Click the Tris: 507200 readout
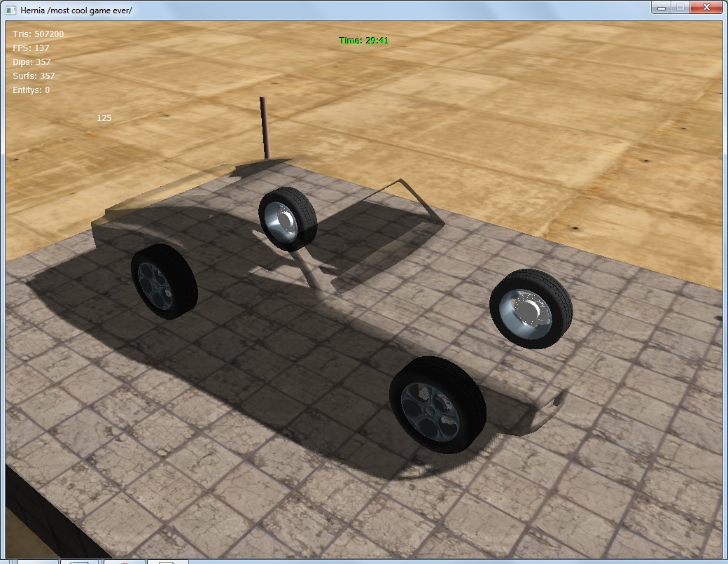 click(38, 34)
